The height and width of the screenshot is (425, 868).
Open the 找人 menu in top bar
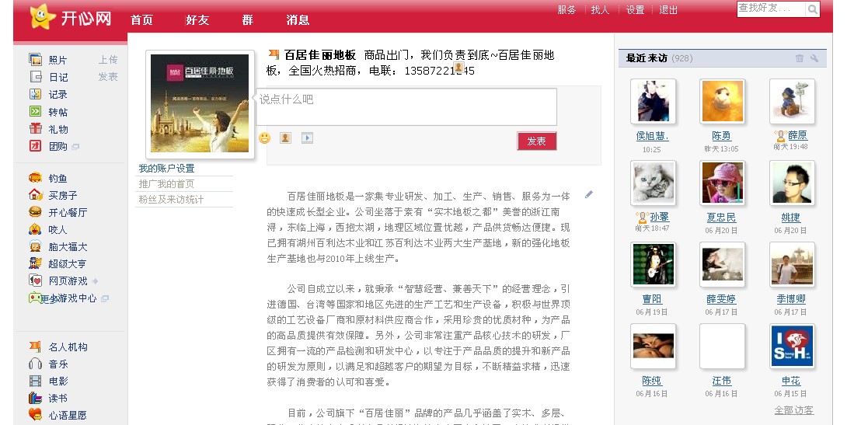600,10
